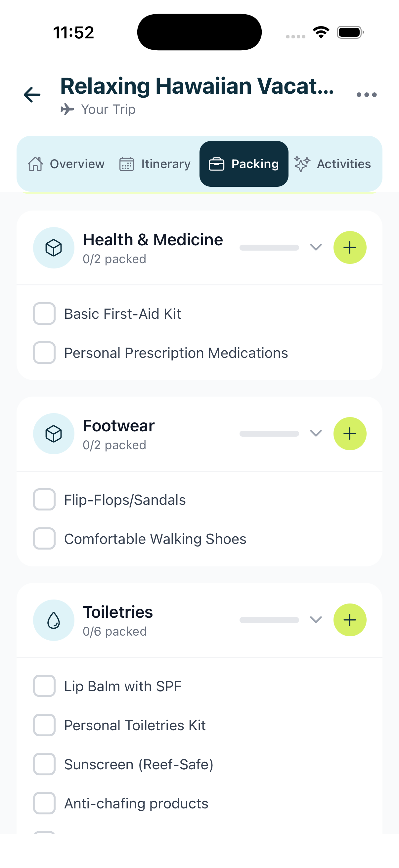Tap Personal Prescription Medications label
This screenshot has width=399, height=868.
click(x=176, y=353)
